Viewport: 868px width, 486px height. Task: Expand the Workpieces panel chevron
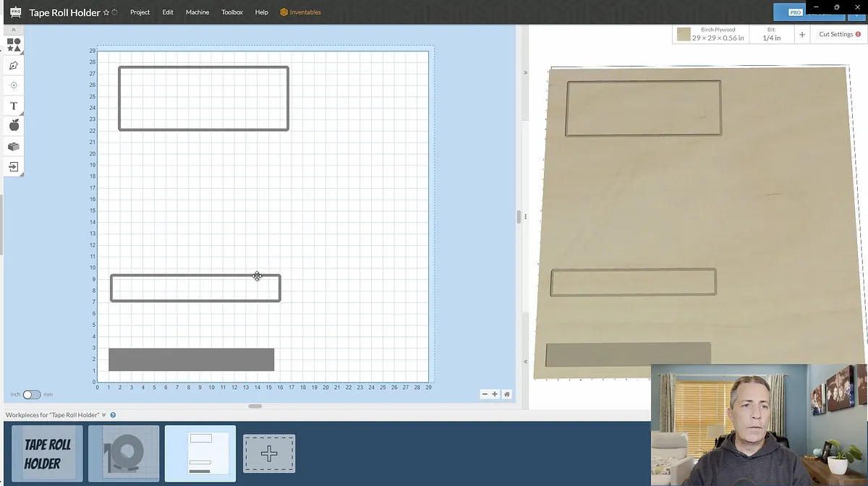(104, 415)
